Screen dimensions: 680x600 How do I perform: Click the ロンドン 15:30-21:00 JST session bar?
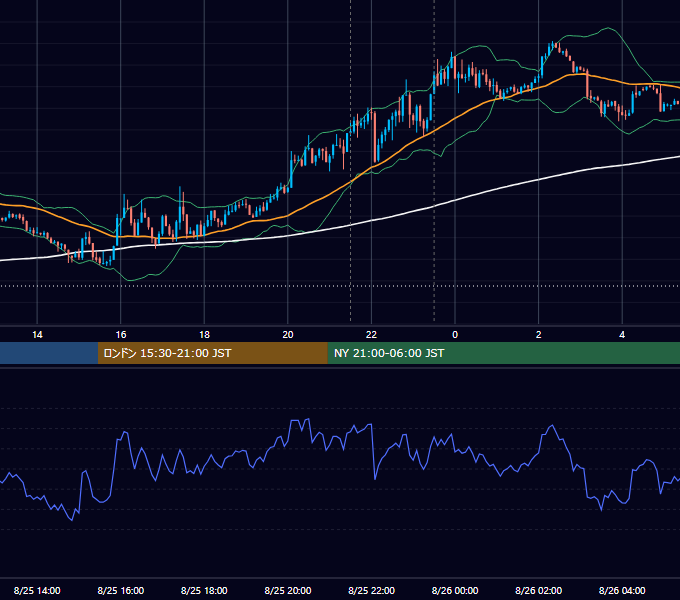pyautogui.click(x=212, y=353)
